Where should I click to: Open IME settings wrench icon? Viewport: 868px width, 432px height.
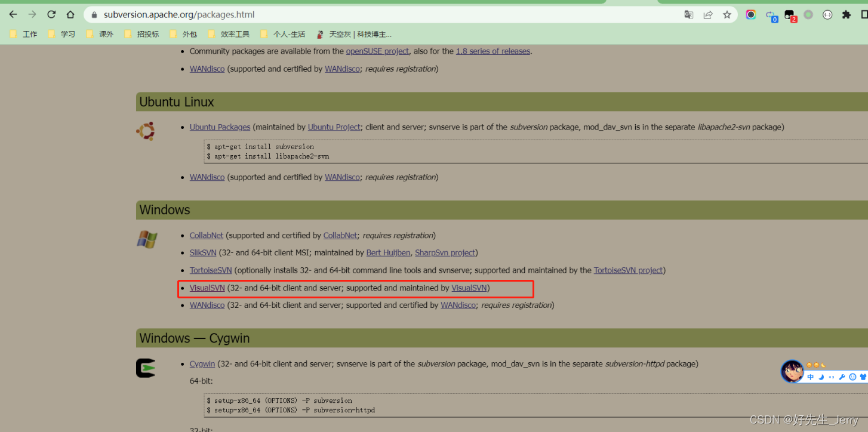click(x=842, y=377)
